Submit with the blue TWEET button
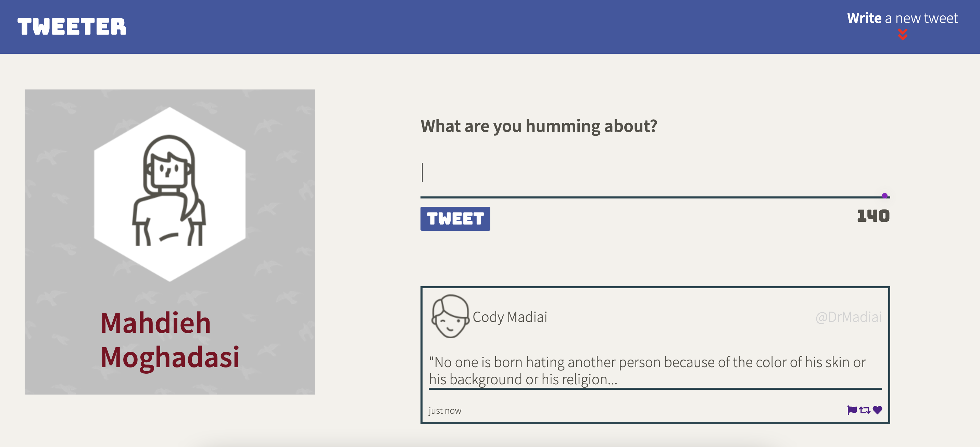This screenshot has width=980, height=447. (x=455, y=219)
